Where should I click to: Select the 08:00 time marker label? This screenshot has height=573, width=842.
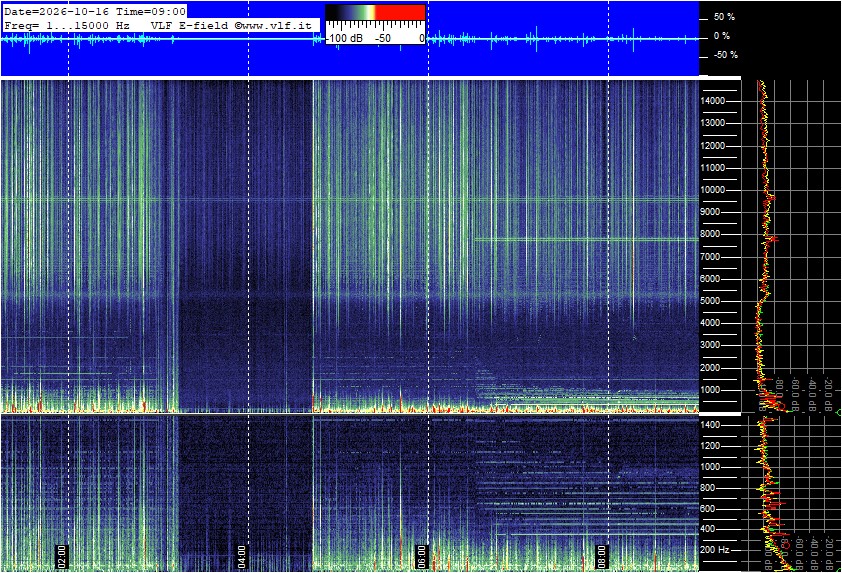[x=601, y=557]
